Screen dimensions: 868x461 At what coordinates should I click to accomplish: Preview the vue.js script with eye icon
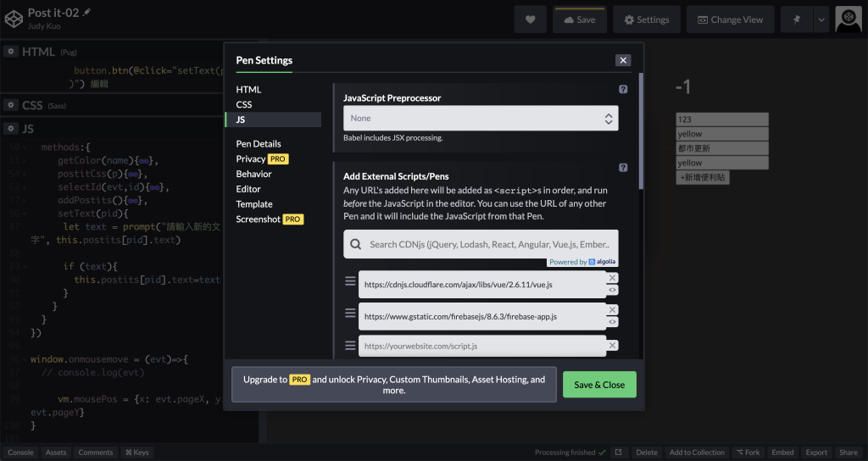point(612,290)
